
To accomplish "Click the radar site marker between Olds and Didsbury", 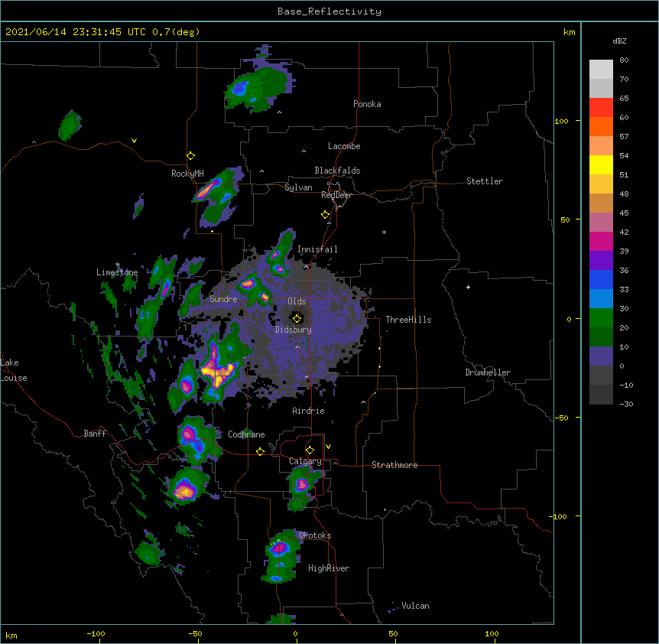I will 297,319.
